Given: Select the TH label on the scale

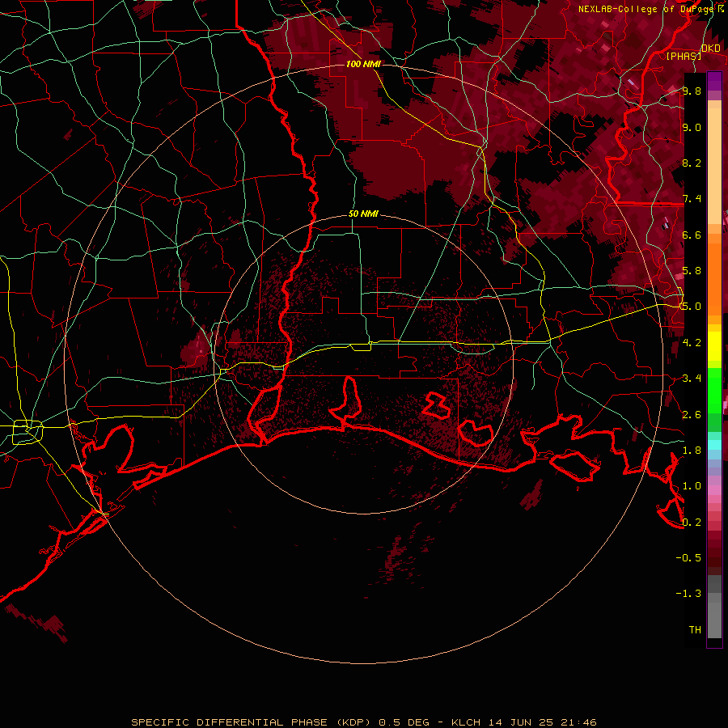Looking at the screenshot, I should tap(695, 630).
